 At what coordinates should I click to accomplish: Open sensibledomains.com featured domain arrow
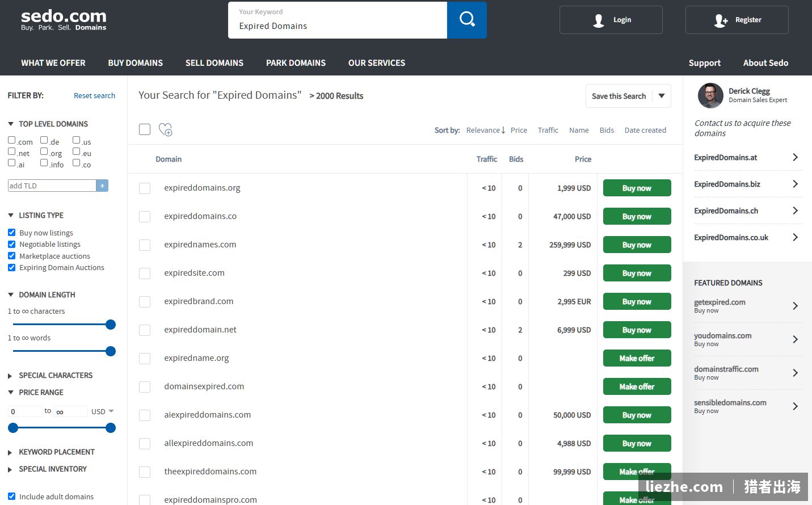click(795, 406)
